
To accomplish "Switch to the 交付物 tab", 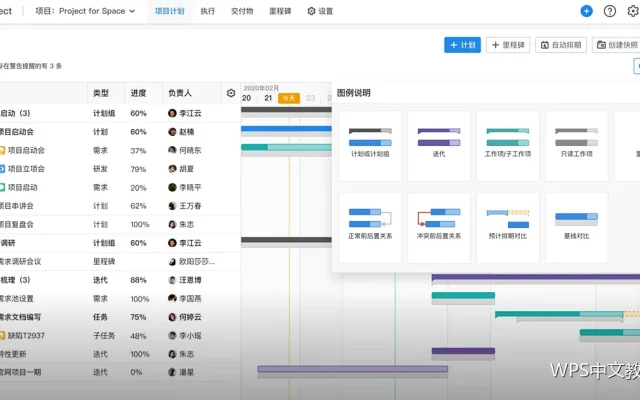I will coord(242,11).
